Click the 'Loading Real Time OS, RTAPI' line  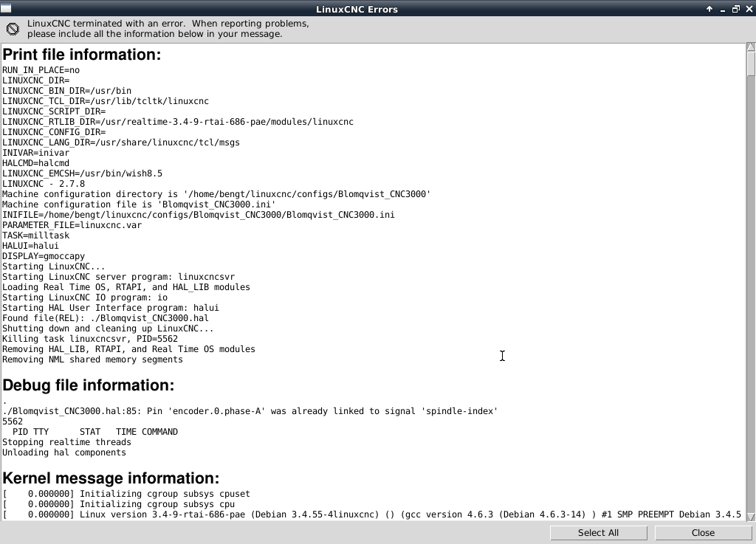126,288
